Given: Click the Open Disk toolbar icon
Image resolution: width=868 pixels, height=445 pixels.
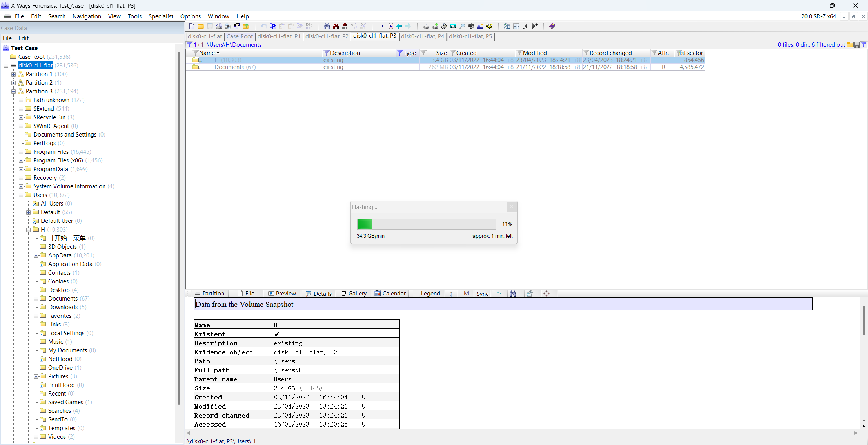Looking at the screenshot, I should pos(426,26).
